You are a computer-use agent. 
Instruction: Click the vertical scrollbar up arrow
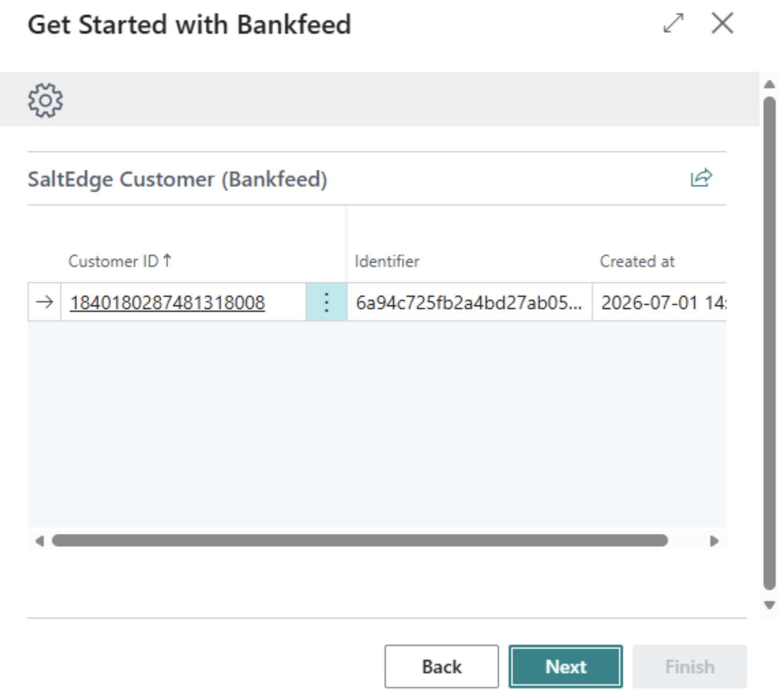click(x=769, y=85)
